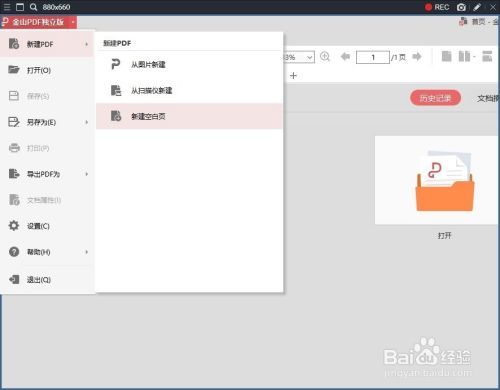Click the zoom in magnifier icon
The height and width of the screenshot is (390, 500).
325,57
